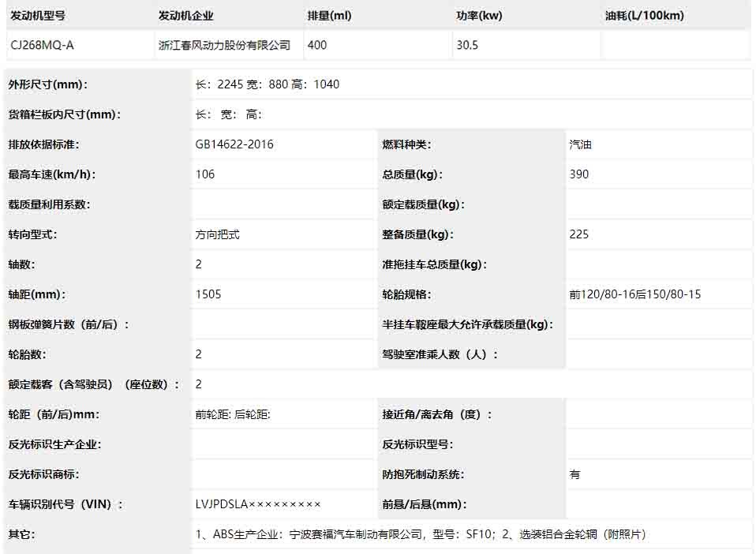Select the 整备质量 value 225

[579, 234]
